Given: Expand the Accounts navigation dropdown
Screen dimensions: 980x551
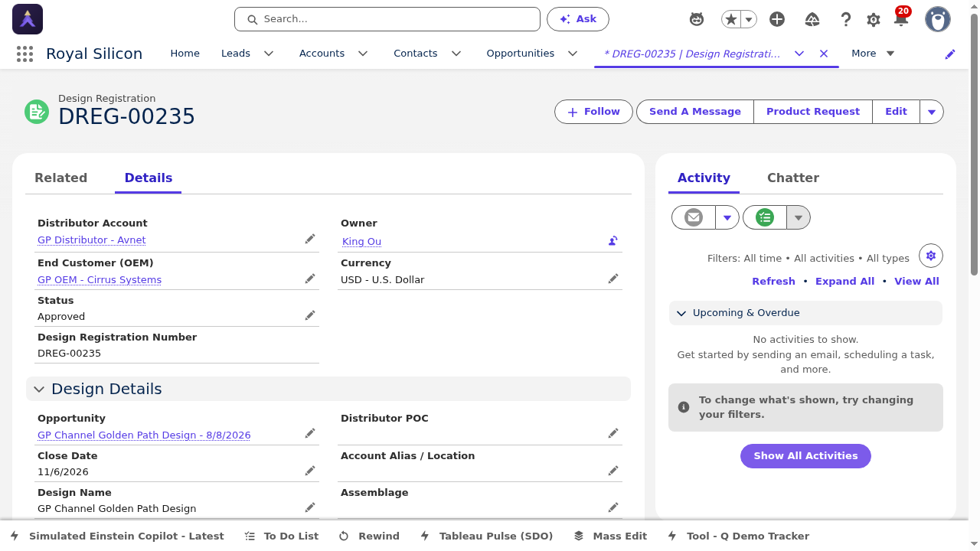Looking at the screenshot, I should (363, 54).
